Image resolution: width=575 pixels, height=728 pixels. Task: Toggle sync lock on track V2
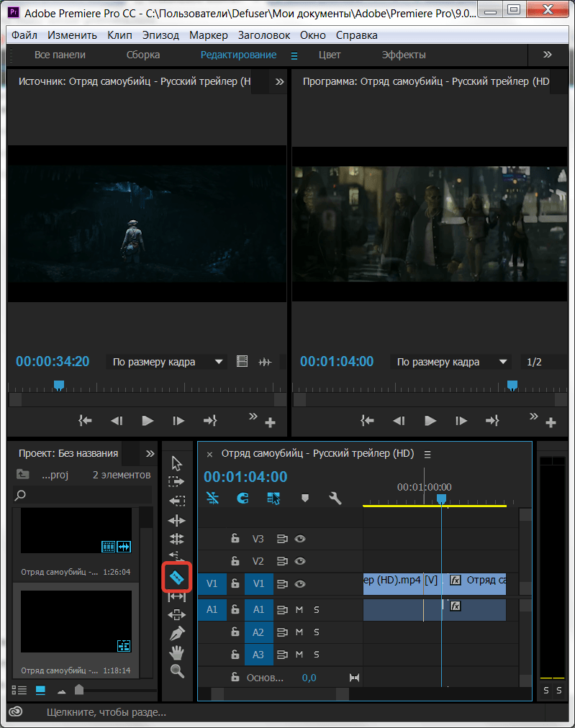coord(282,561)
